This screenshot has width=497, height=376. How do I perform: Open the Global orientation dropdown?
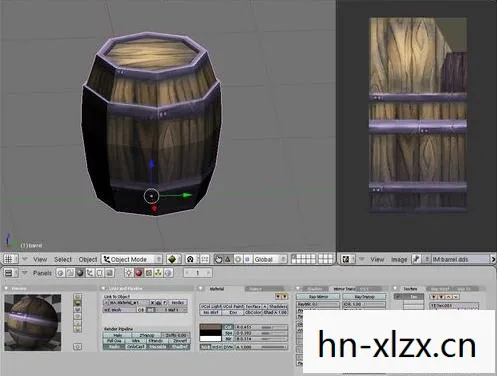pos(270,259)
